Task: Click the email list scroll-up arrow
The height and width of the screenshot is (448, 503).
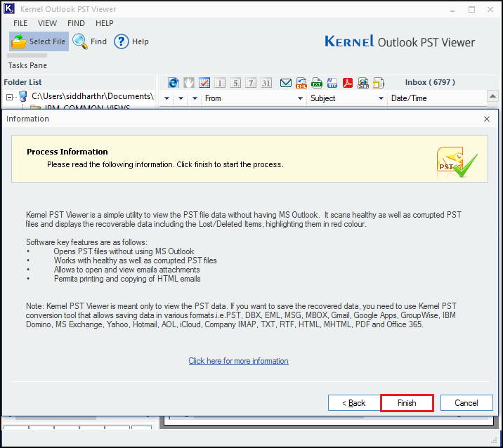Action: [492, 96]
